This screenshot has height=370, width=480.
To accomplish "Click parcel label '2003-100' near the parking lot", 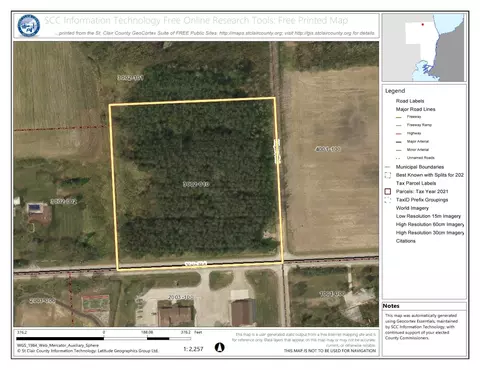I will click(180, 297).
